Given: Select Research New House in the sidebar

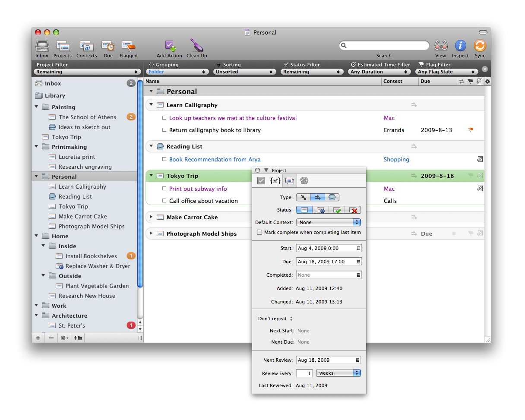Looking at the screenshot, I should 87,296.
